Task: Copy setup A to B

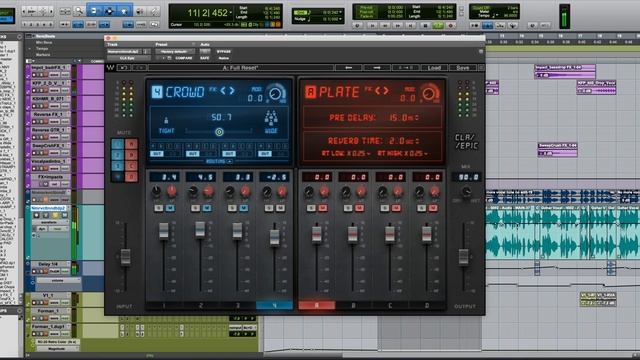Action: click(405, 68)
